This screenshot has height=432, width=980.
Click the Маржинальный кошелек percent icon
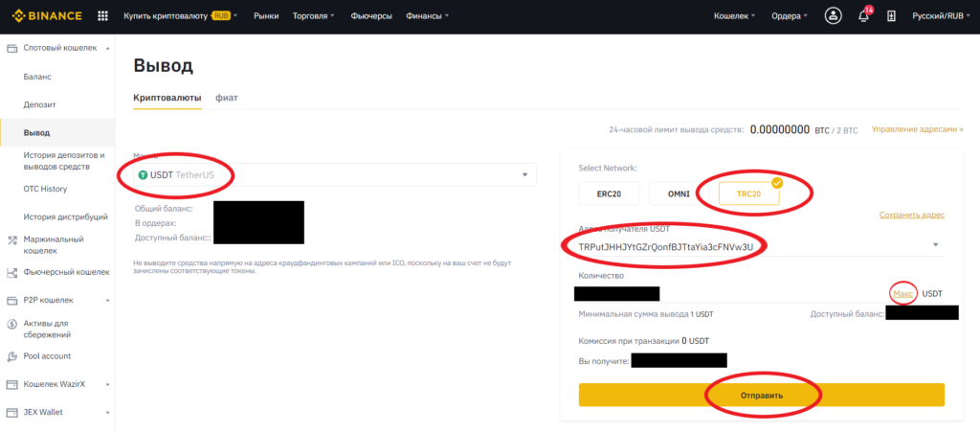click(11, 240)
